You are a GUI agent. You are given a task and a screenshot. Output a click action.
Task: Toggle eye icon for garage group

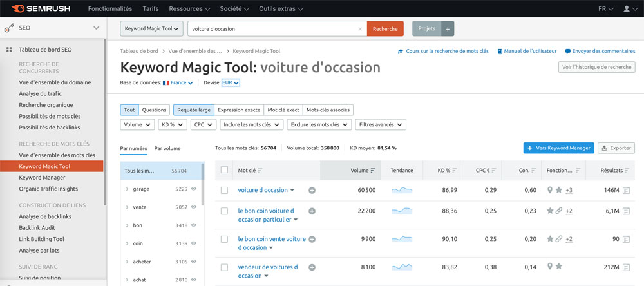pyautogui.click(x=193, y=189)
